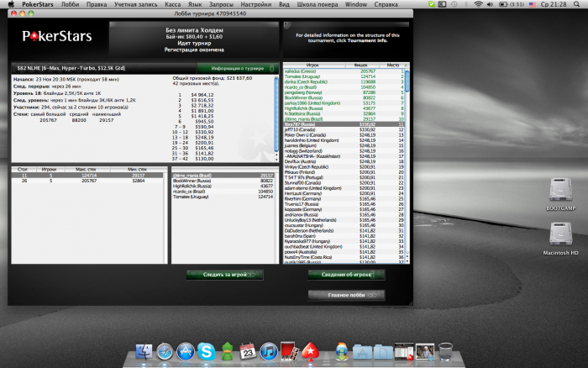Click display status icon in menu bar
Image resolution: width=588 pixels, height=368 pixels.
click(x=443, y=4)
